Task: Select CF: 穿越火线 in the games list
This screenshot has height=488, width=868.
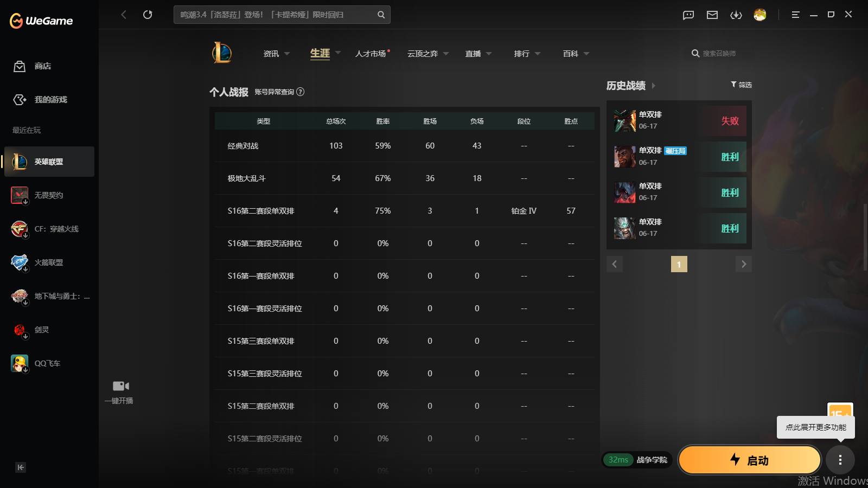Action: [x=49, y=229]
